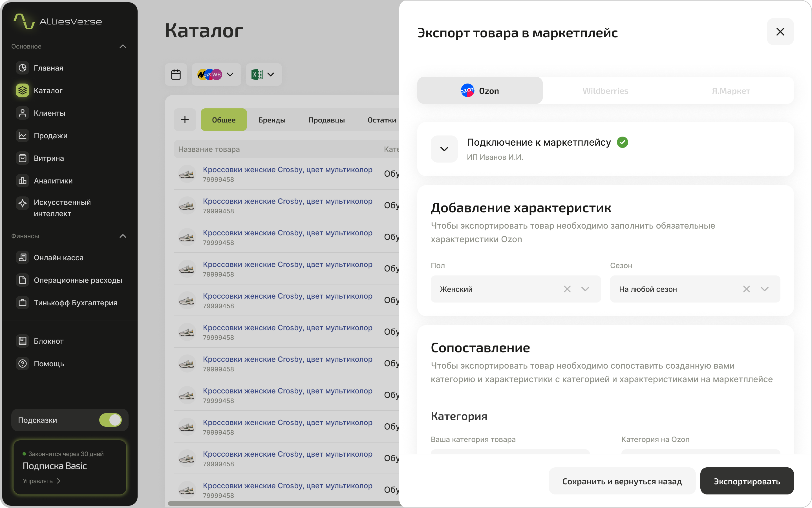Open the Каталог menu label
The image size is (812, 508).
(x=48, y=90)
